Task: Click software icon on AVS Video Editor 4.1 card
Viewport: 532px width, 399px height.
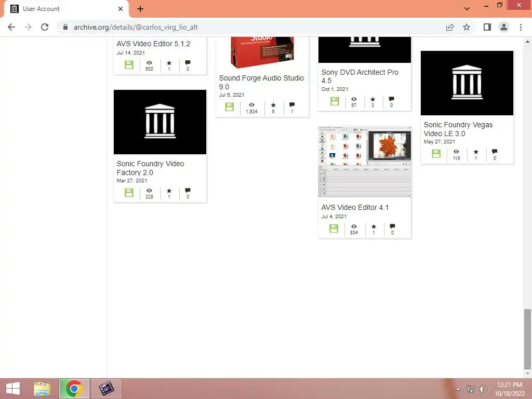Action: [334, 229]
